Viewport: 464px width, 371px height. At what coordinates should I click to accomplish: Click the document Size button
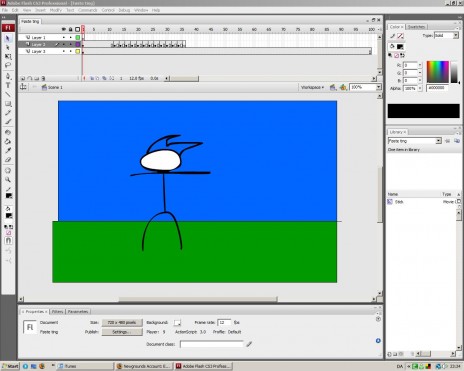pos(122,323)
